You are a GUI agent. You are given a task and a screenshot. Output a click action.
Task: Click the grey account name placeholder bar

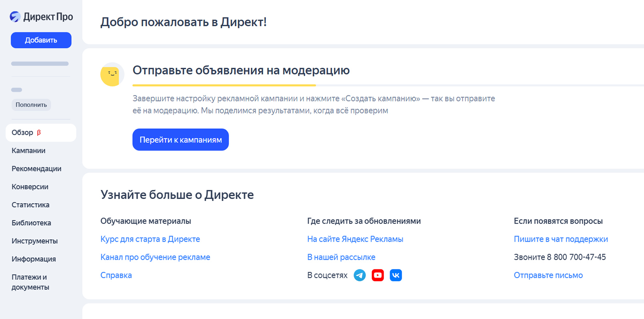tap(40, 64)
